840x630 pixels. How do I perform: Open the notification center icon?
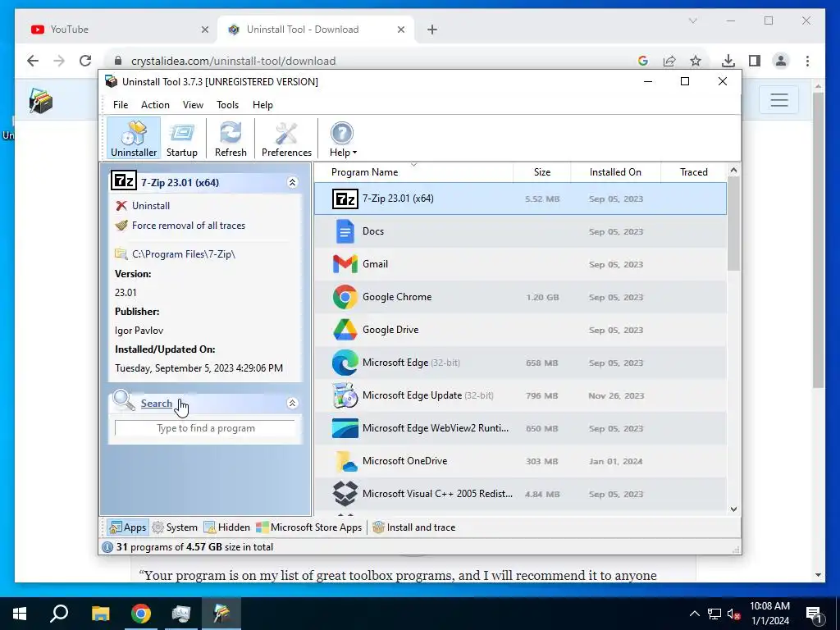click(815, 614)
